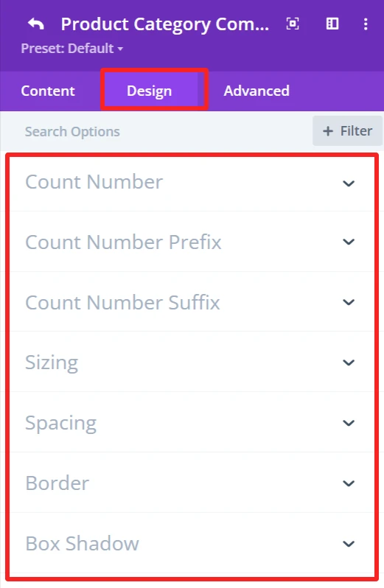Click the back arrow icon
Screen dimensions: 384x588
coord(36,24)
